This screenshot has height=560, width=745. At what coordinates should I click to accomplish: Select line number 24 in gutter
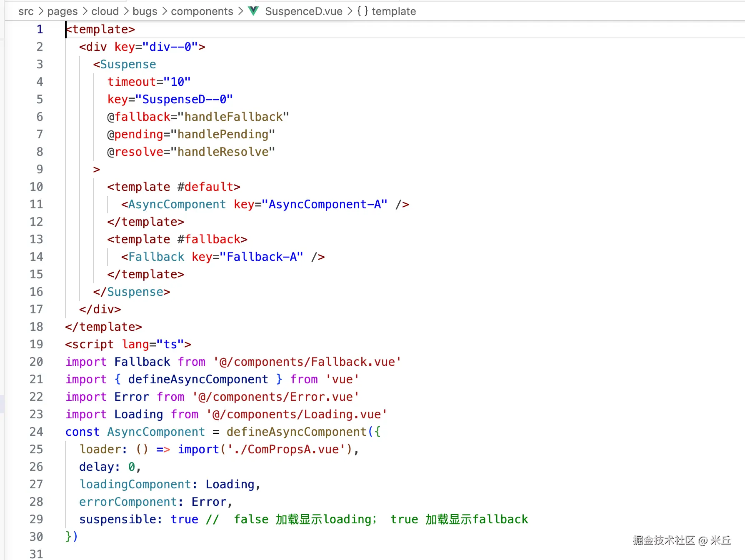pyautogui.click(x=36, y=432)
